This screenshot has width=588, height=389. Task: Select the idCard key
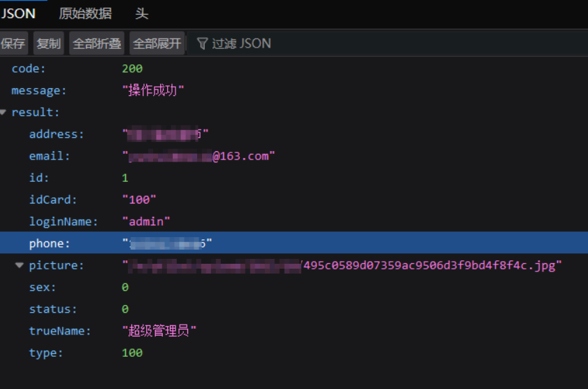[53, 199]
